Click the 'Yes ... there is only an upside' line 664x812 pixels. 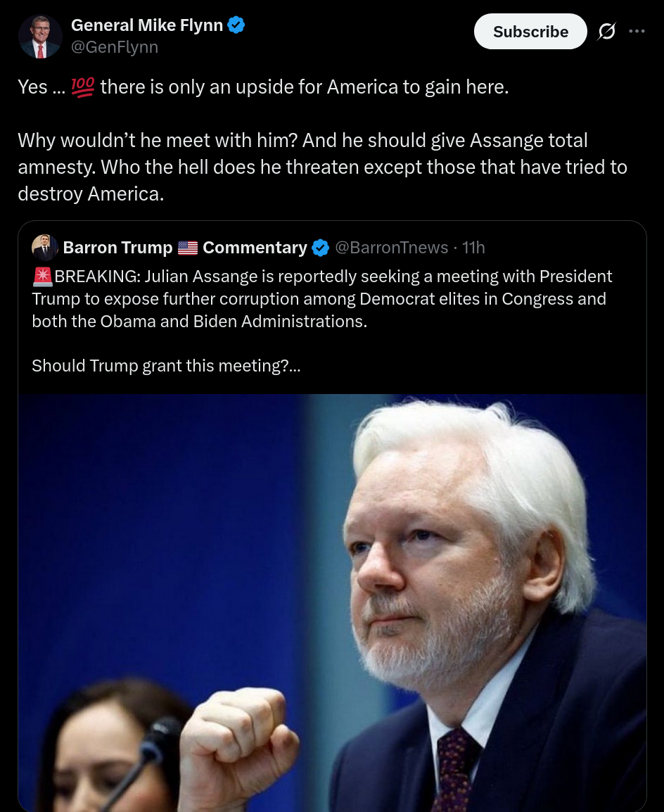click(x=264, y=87)
